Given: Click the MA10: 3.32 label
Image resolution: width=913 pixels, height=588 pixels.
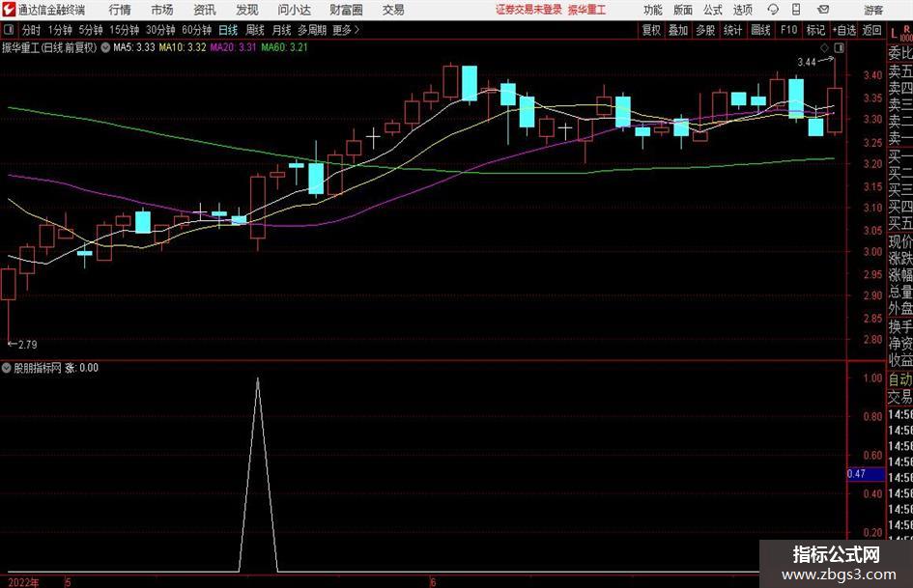Looking at the screenshot, I should coord(183,47).
